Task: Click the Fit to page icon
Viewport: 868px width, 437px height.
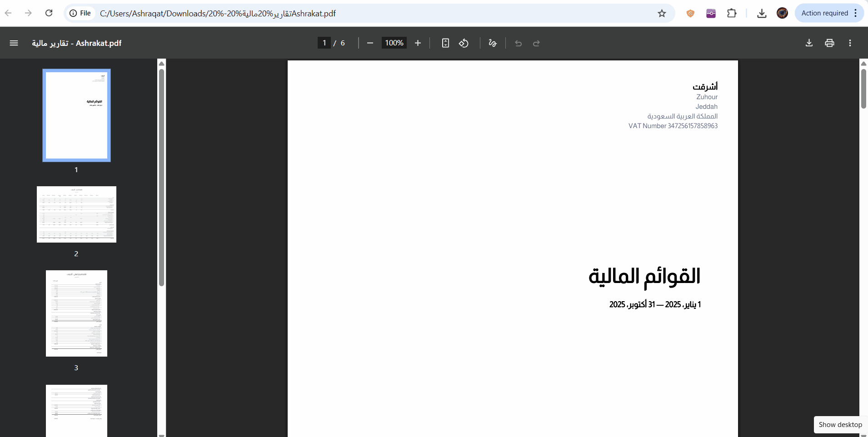Action: [445, 43]
